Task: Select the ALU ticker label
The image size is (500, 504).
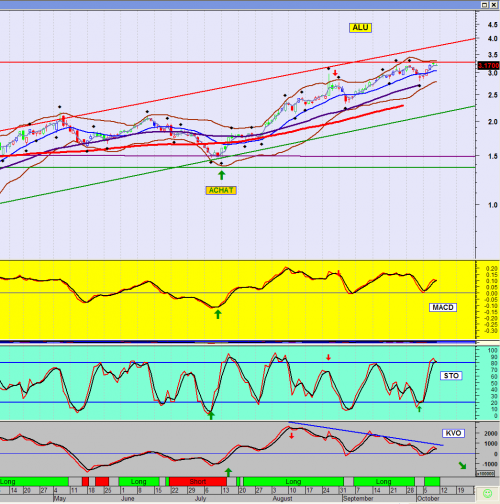Action: (x=360, y=28)
